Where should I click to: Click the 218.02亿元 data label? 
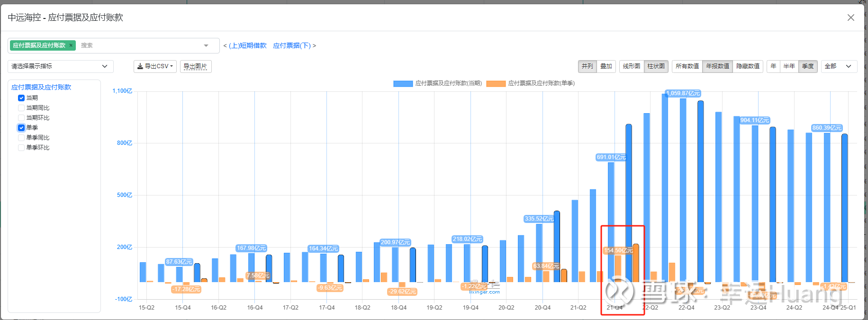(x=467, y=239)
